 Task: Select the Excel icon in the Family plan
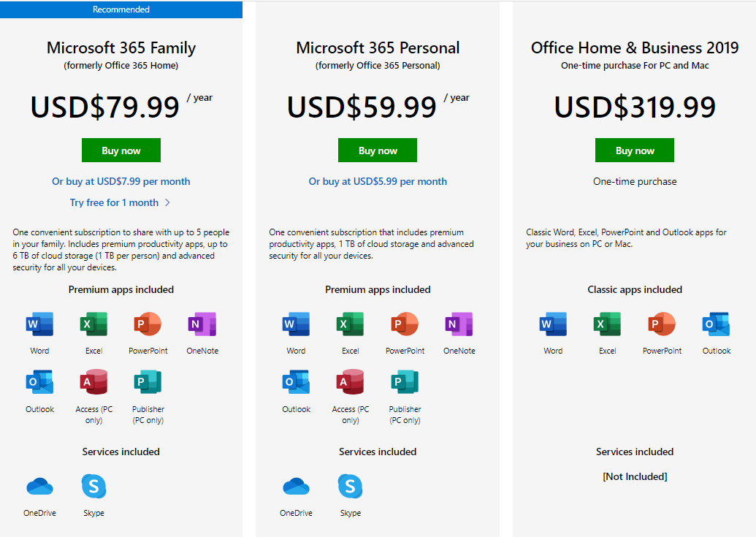point(93,324)
